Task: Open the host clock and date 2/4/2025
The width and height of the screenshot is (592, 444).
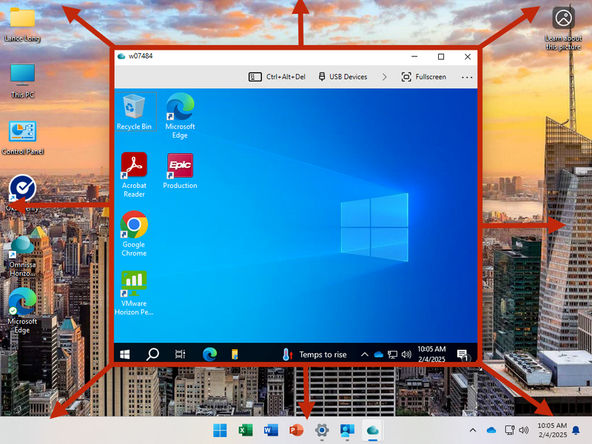Action: tap(552, 430)
